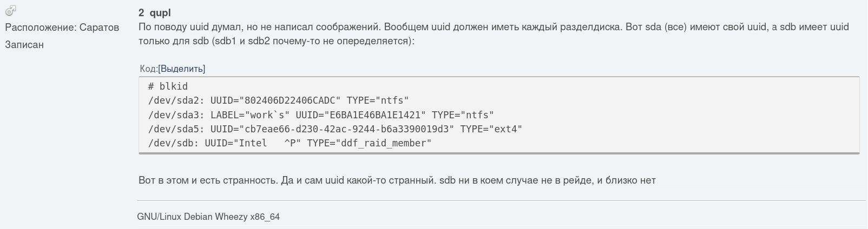Click the "Расположение: Саратов" profile text
Screen dimensions: 868x229
click(62, 27)
